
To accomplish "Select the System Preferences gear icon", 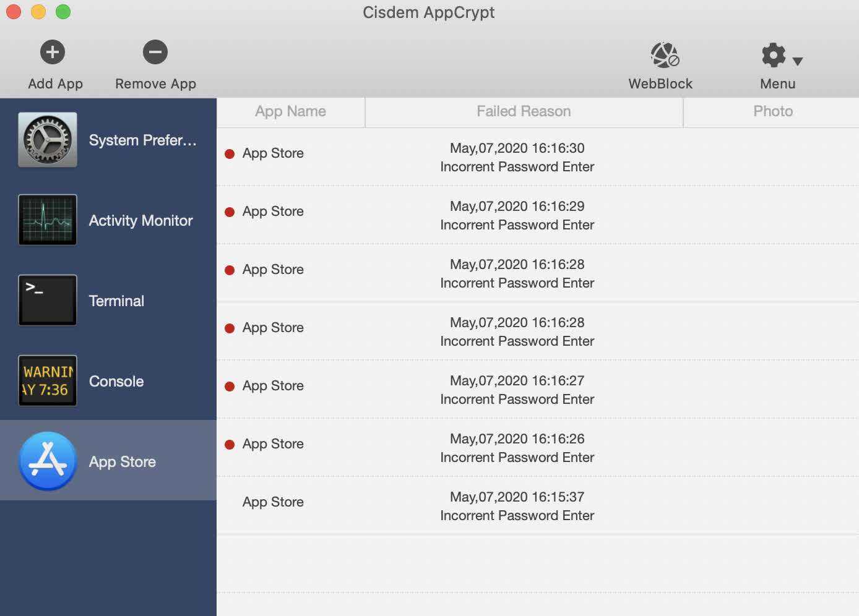I will tap(48, 140).
